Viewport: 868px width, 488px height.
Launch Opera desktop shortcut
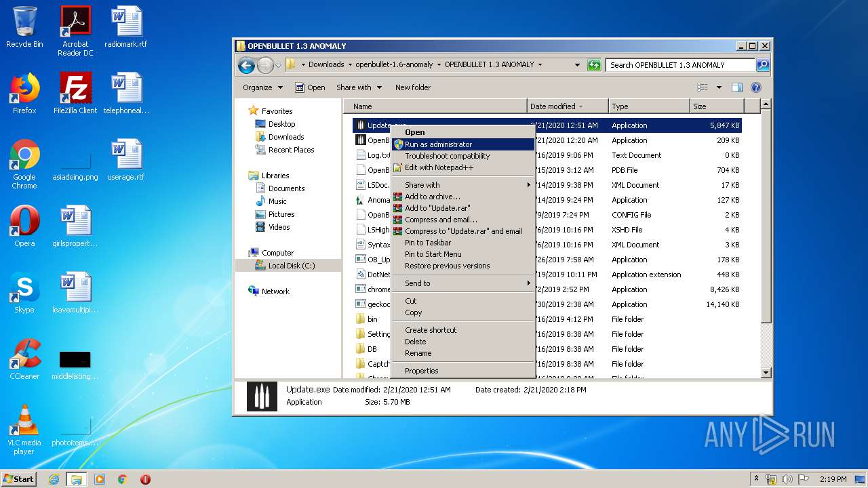coord(24,226)
